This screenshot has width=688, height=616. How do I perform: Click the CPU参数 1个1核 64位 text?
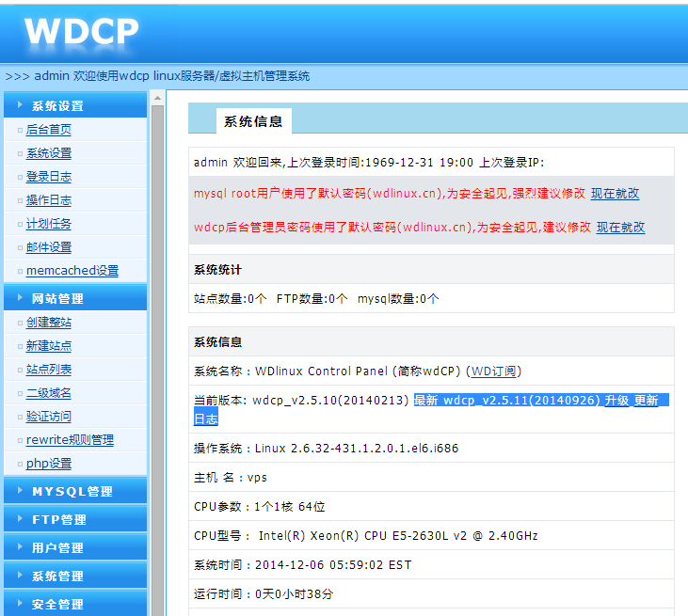(260, 506)
